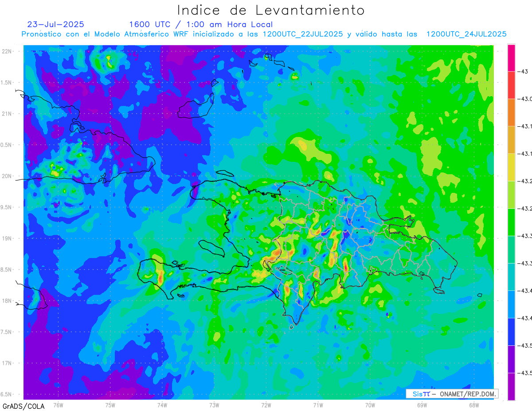Click the -43.3 label beside green-seagreen boundary
The image size is (532, 411).
tap(525, 236)
